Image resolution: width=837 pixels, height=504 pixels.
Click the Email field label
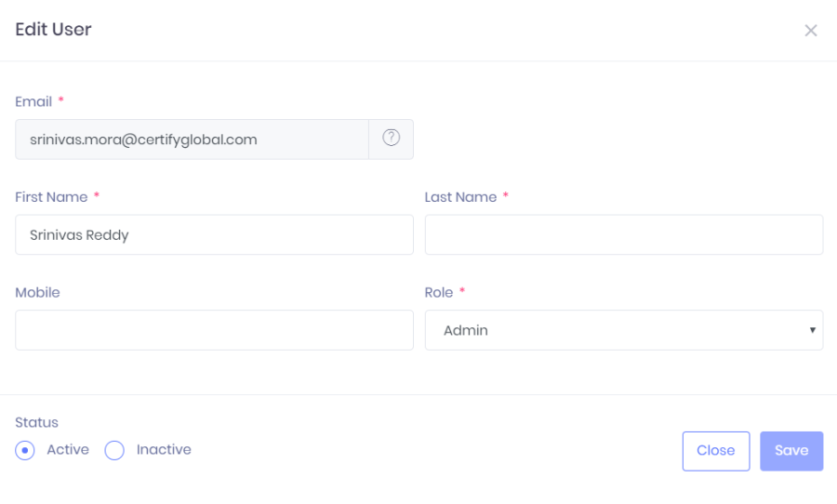pos(33,101)
